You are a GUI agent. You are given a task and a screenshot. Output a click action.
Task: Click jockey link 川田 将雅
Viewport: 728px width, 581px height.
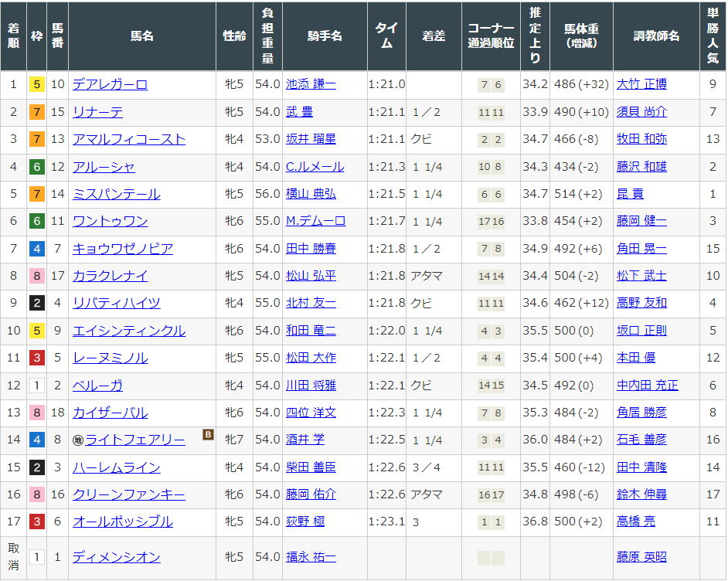click(311, 386)
